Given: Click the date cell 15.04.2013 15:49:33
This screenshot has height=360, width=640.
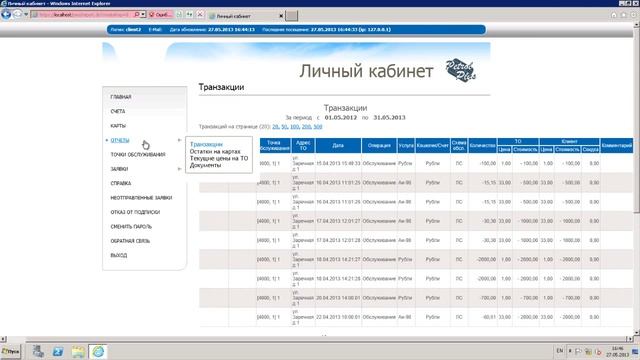Looking at the screenshot, I should 338,163.
